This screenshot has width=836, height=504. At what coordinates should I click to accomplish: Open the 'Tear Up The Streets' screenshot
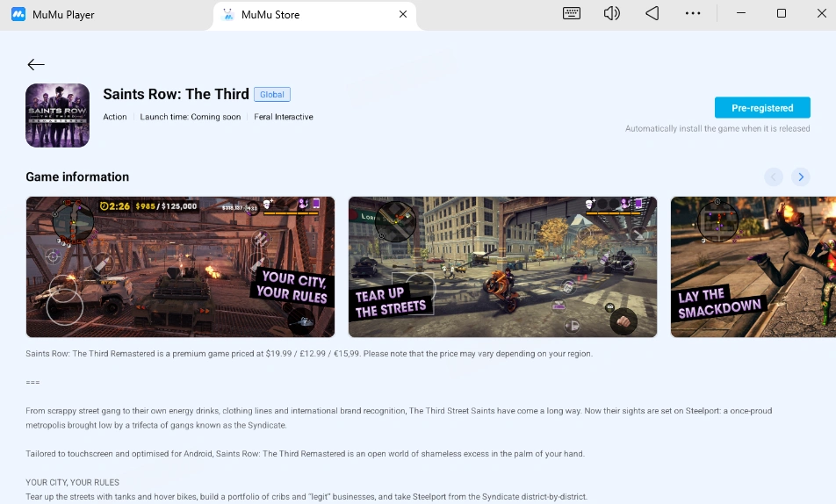[503, 267]
